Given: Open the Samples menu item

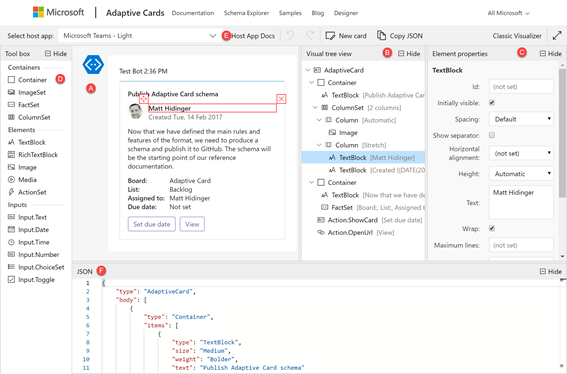Looking at the screenshot, I should (290, 13).
